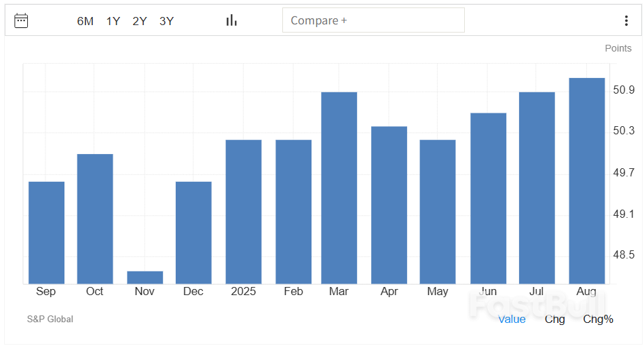
Task: Open the S&P Global source link
Action: [x=50, y=319]
